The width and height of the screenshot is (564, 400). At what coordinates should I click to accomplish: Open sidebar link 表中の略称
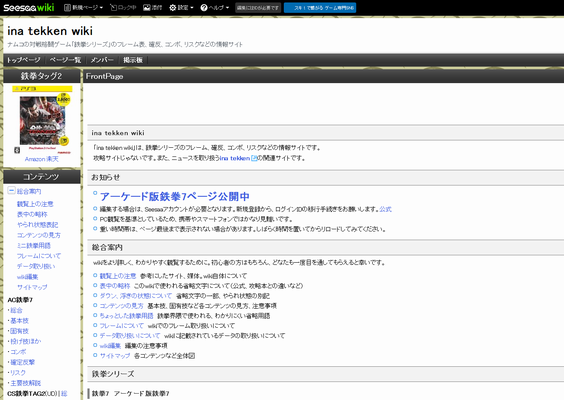click(32, 214)
